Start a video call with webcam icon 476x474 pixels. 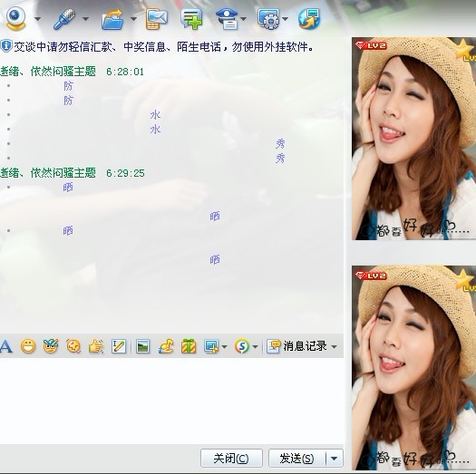[15, 19]
